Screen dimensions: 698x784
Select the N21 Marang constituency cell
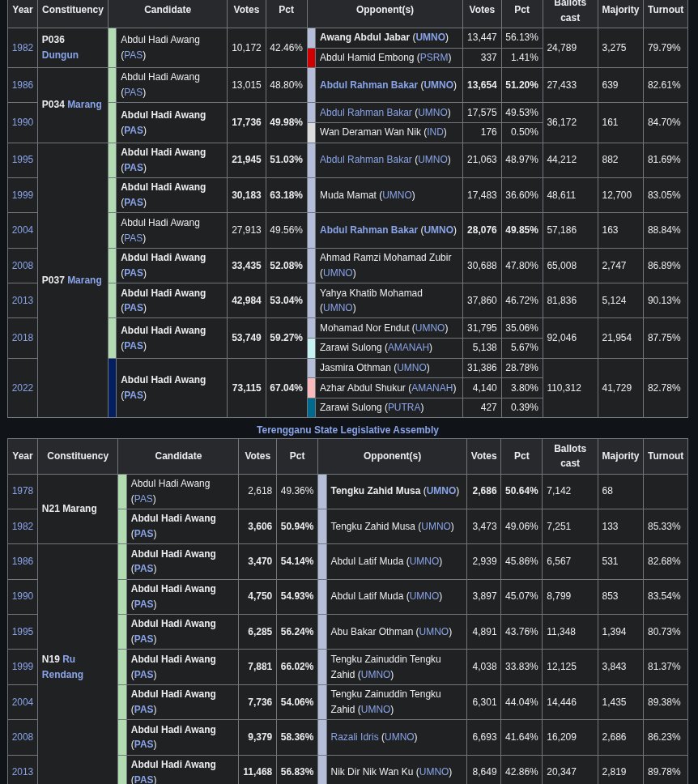click(78, 509)
